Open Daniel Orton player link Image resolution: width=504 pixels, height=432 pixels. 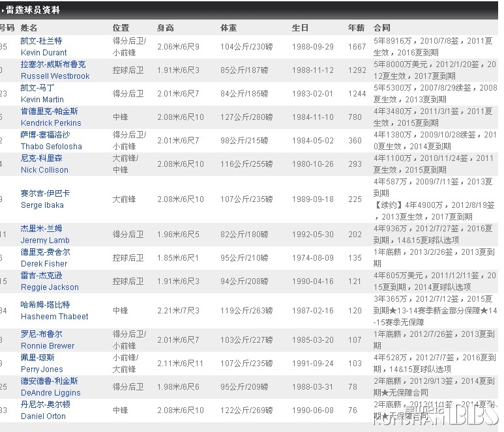(x=43, y=416)
